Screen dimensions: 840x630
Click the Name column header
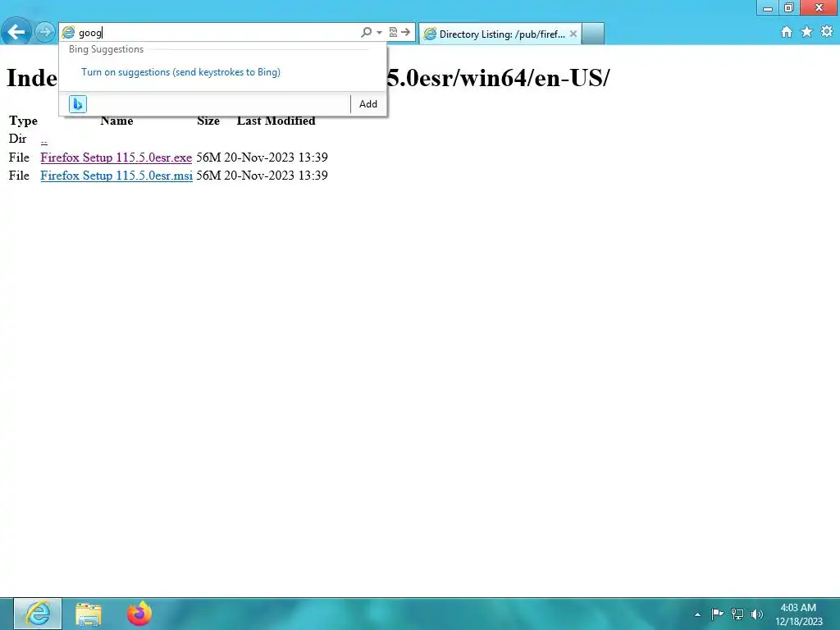(x=116, y=121)
